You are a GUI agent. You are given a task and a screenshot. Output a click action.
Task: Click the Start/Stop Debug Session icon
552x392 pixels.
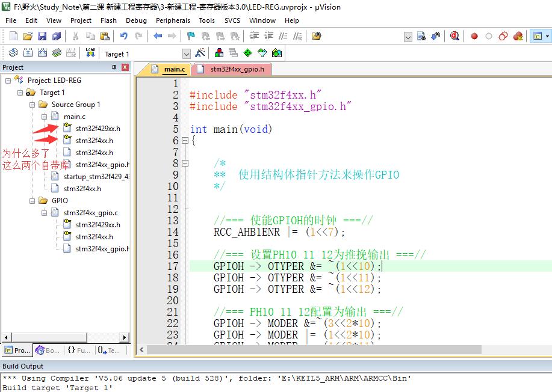click(x=454, y=36)
